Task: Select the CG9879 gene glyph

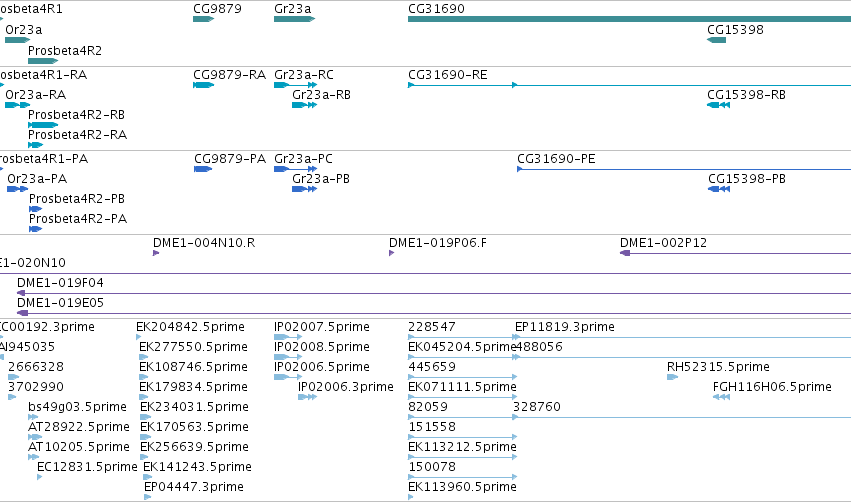Action: point(204,19)
